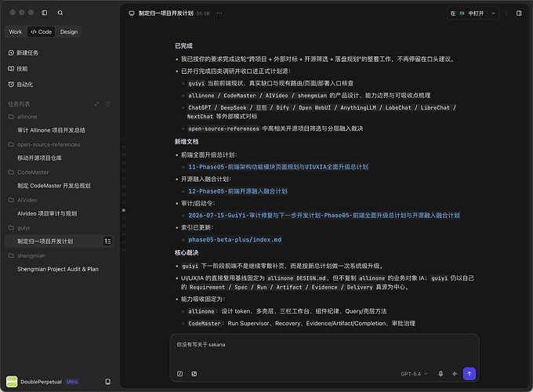Open search with the magnifier icon
533x392 pixels.
(x=60, y=13)
